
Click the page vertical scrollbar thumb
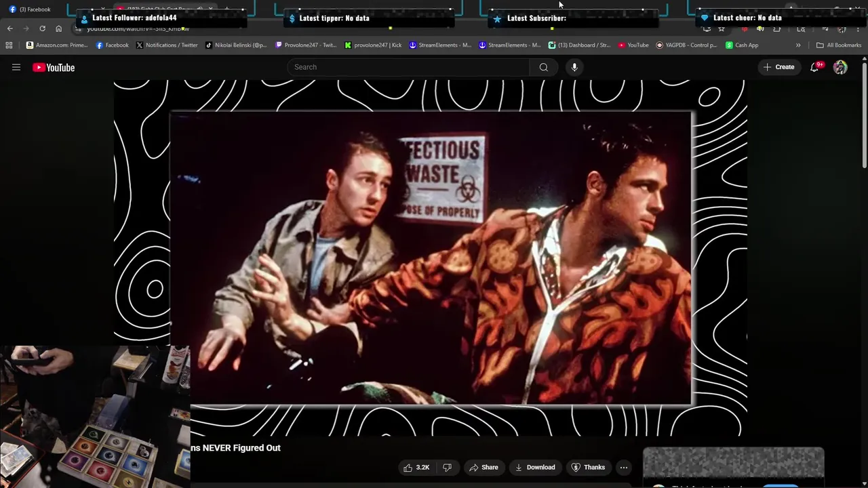[864, 115]
